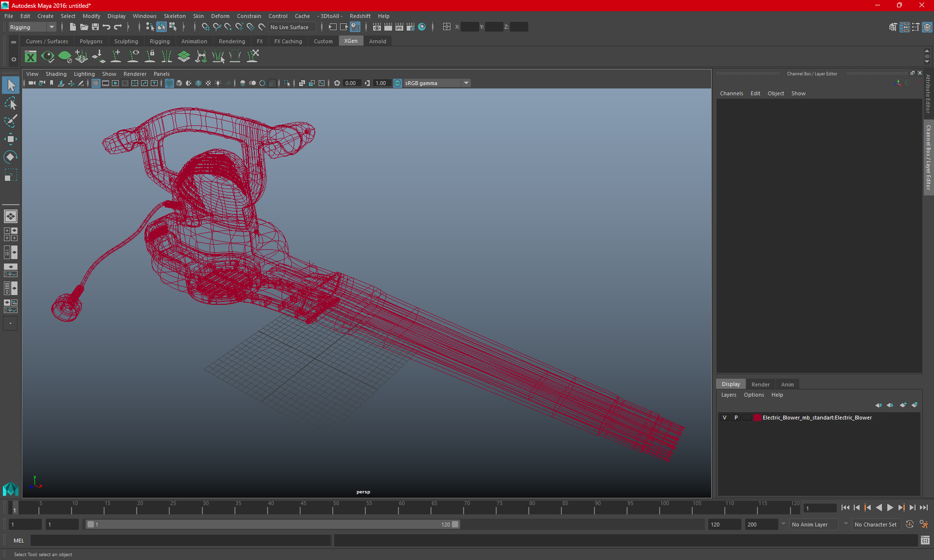
Task: Toggle the film gate display
Action: click(x=106, y=83)
